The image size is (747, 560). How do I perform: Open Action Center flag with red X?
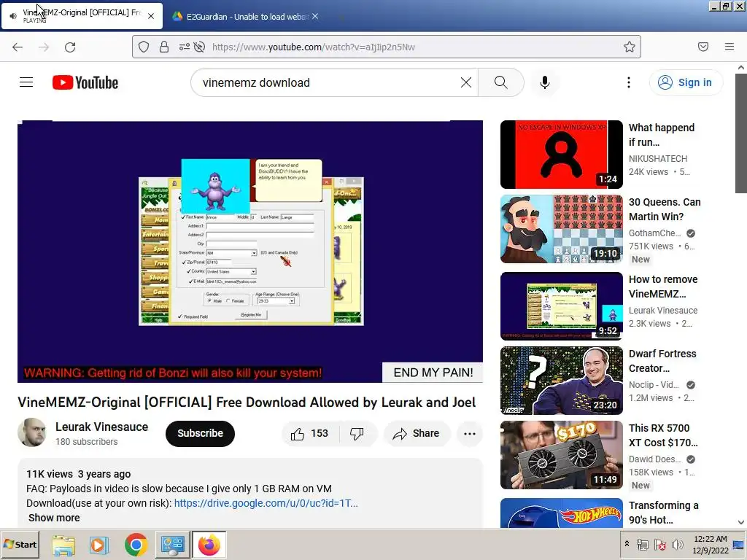(659, 544)
